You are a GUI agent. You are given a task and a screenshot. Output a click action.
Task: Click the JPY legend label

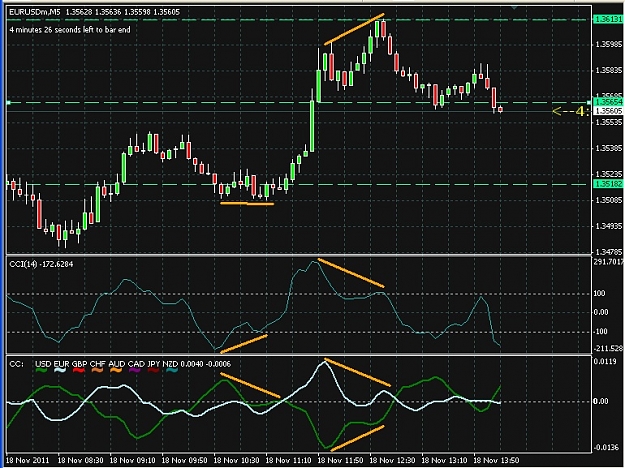point(153,364)
